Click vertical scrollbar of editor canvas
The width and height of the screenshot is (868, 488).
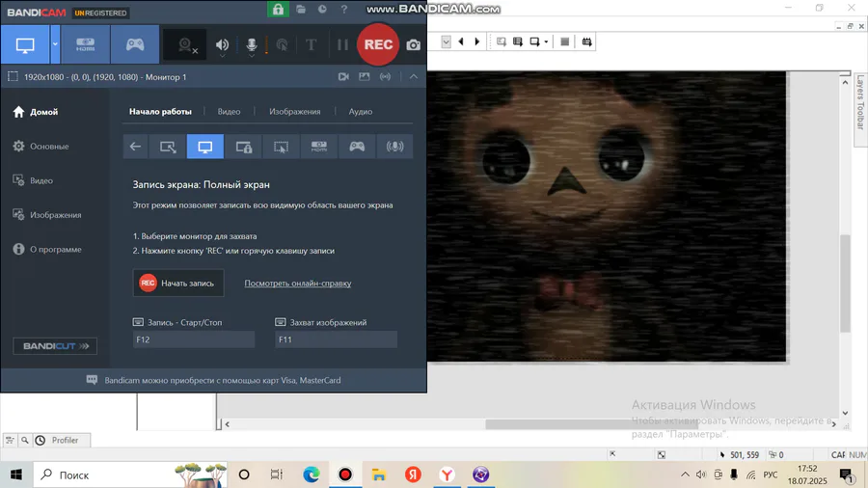[845, 284]
